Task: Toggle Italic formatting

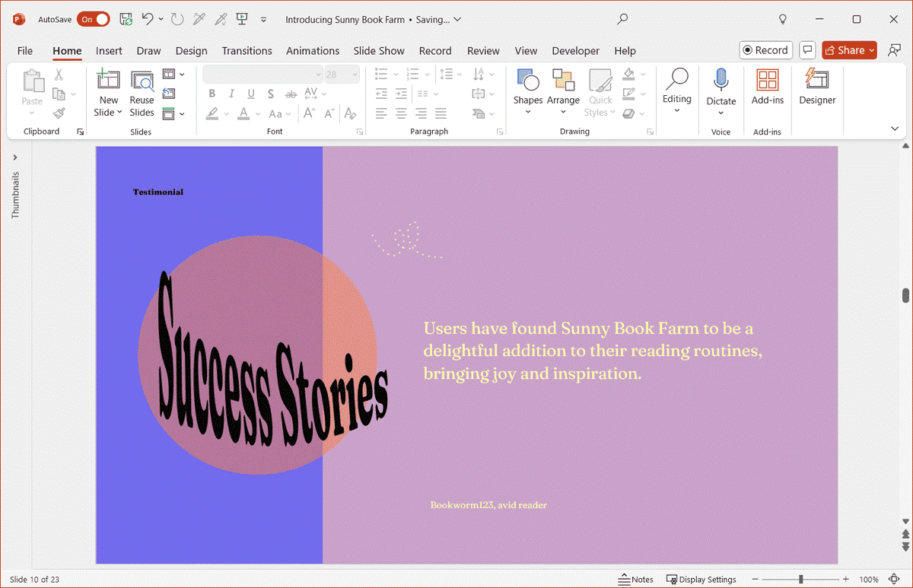Action: click(231, 94)
